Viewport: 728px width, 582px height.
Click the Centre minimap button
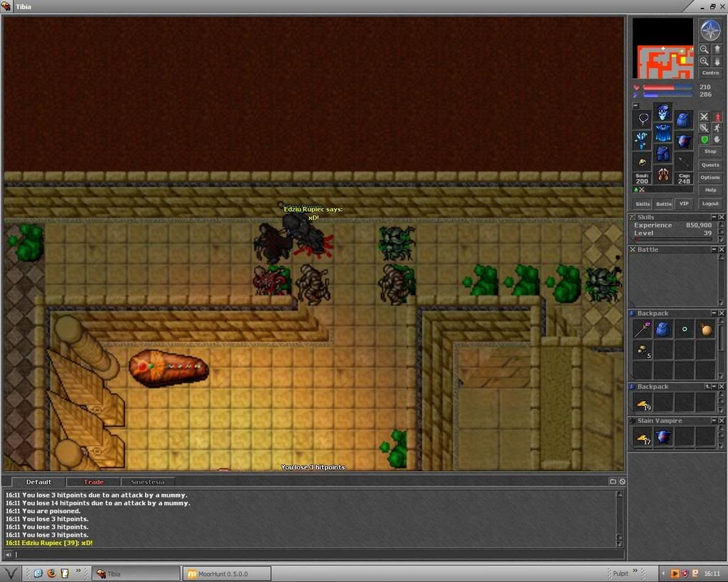(x=710, y=73)
